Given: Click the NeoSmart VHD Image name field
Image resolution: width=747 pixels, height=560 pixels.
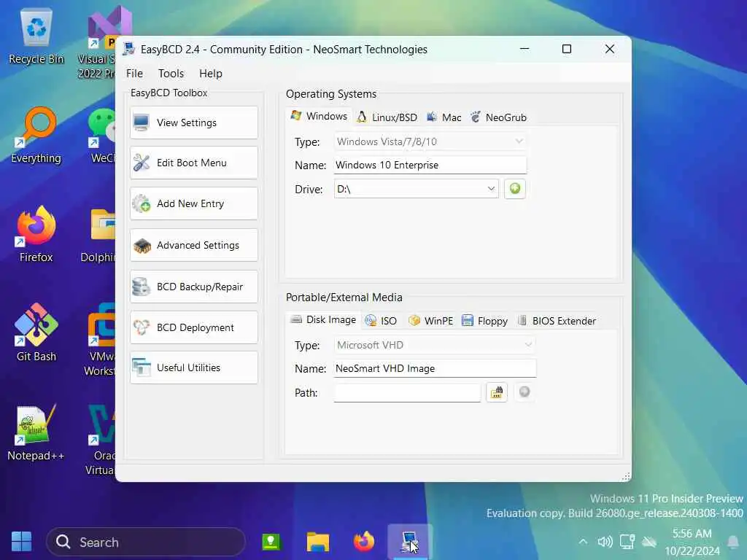Looking at the screenshot, I should click(435, 368).
